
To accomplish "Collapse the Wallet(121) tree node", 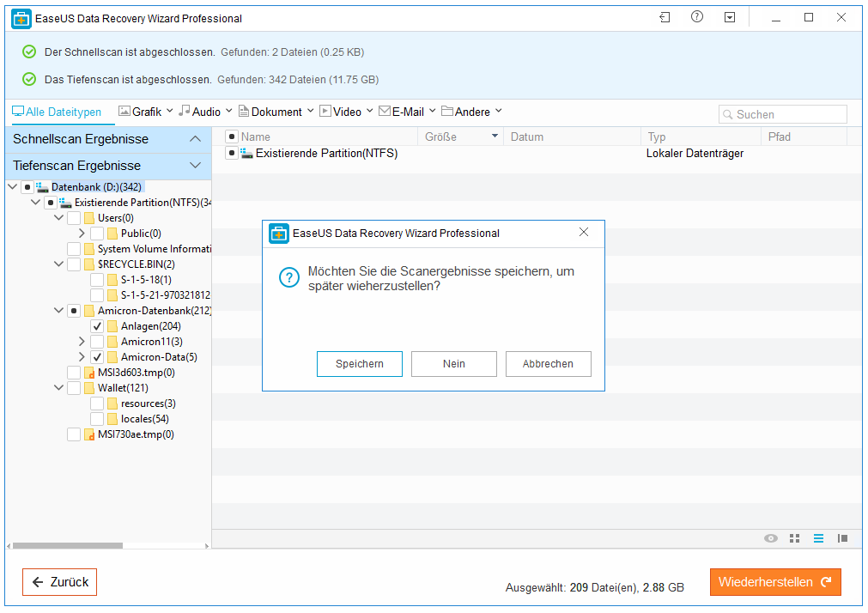I will coord(58,388).
